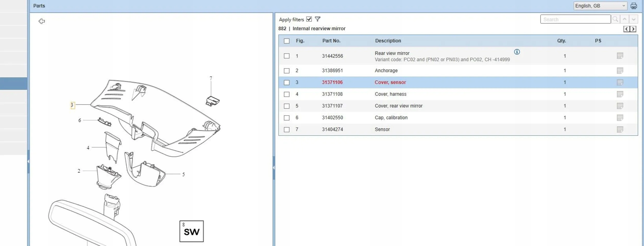Go to previous parts section arrow

[626, 29]
